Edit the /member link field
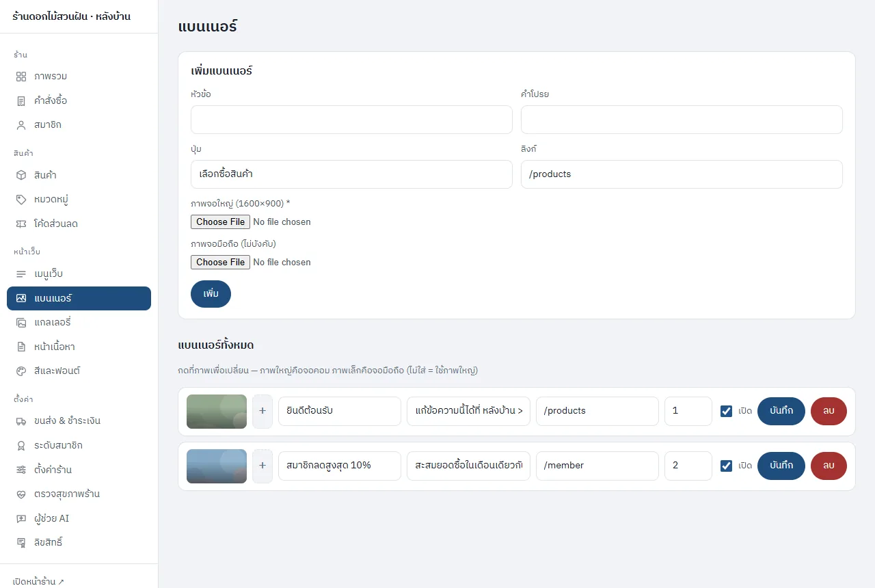The image size is (875, 588). (x=597, y=466)
